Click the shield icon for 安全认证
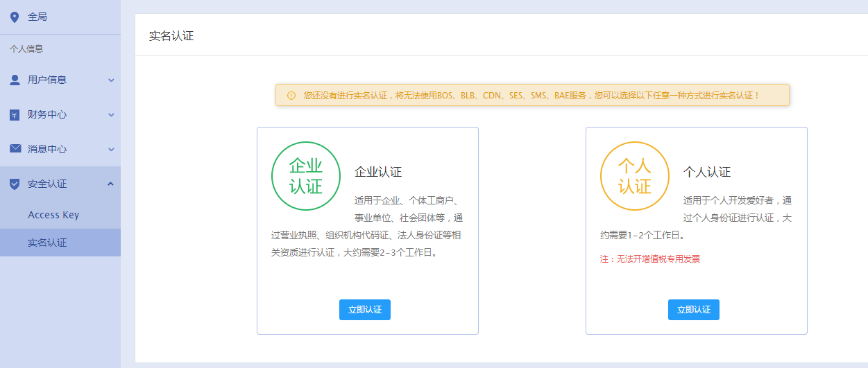Screen dimensions: 868x368 coord(15,184)
